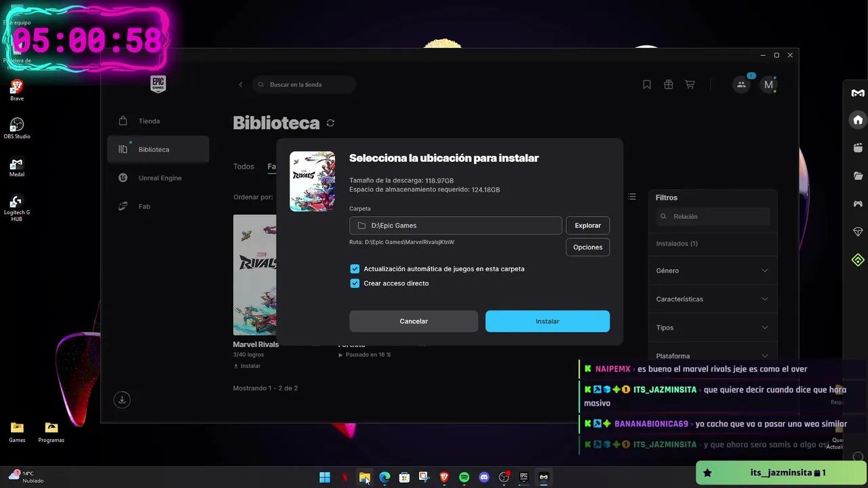Expand the Características filter
This screenshot has height=488, width=868.
coord(712,299)
